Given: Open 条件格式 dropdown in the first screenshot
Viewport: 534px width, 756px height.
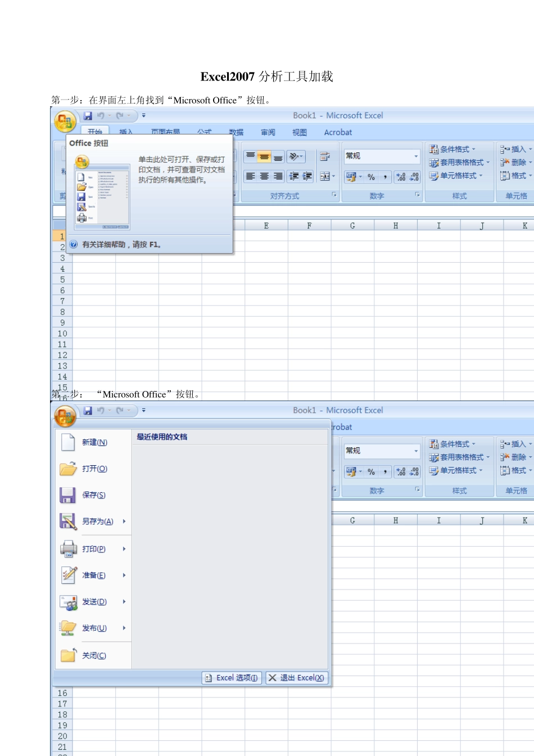Looking at the screenshot, I should (x=452, y=149).
